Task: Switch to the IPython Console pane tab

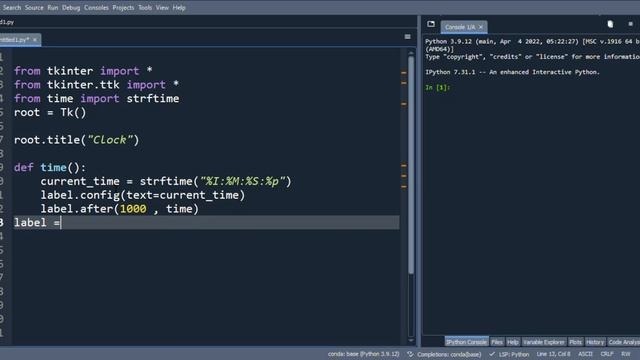Action: [466, 342]
